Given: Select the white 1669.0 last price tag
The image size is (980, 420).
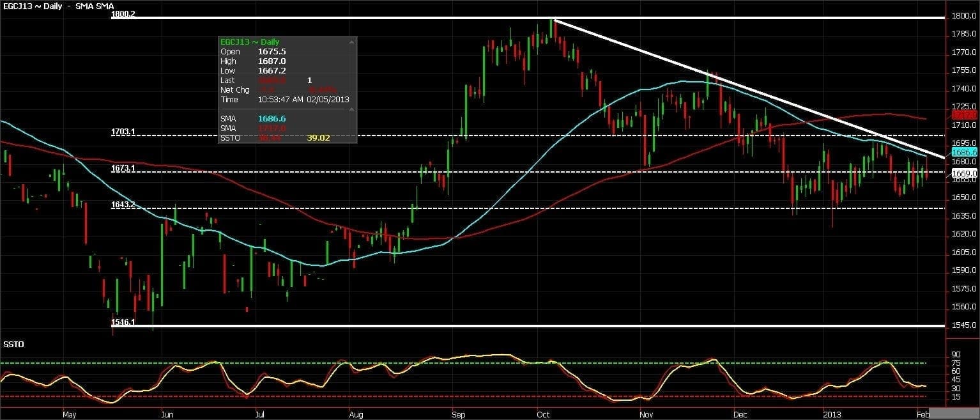Looking at the screenshot, I should (965, 173).
